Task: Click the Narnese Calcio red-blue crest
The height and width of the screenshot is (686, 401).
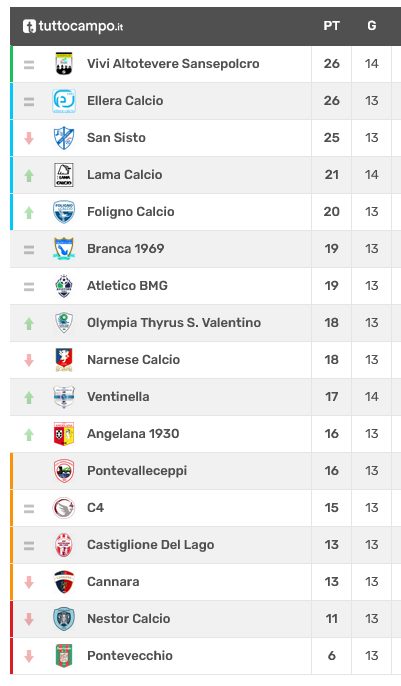Action: tap(64, 360)
